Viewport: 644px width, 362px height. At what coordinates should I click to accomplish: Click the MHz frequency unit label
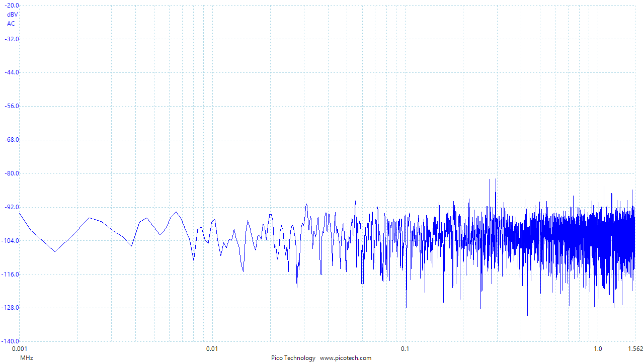point(27,358)
